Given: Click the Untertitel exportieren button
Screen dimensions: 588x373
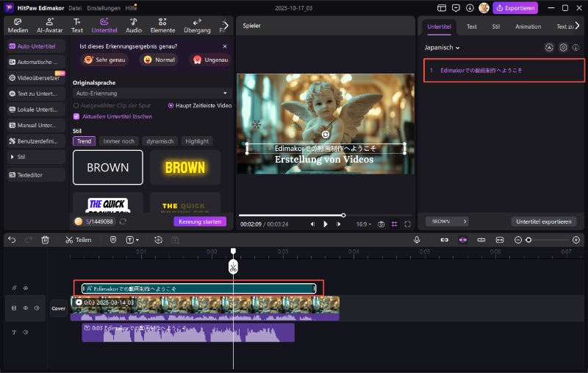Looking at the screenshot, I should [543, 221].
